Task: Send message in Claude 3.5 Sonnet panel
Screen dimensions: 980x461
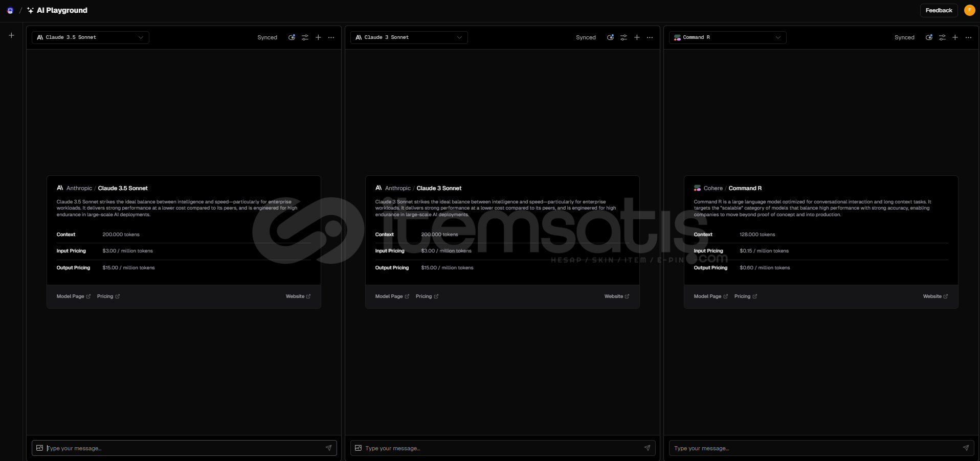Action: click(328, 448)
